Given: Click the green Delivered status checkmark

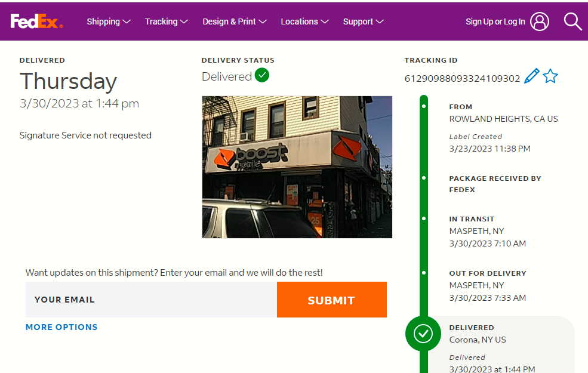Looking at the screenshot, I should [x=262, y=76].
